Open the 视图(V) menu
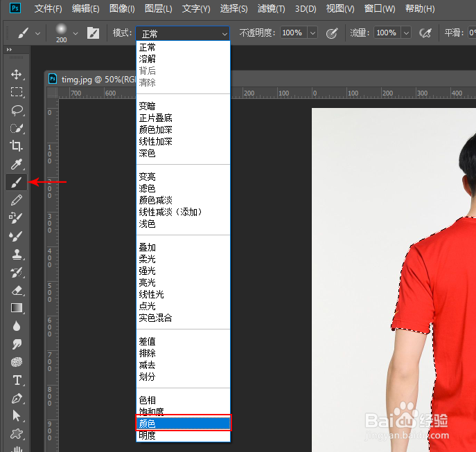The image size is (476, 452). click(340, 8)
